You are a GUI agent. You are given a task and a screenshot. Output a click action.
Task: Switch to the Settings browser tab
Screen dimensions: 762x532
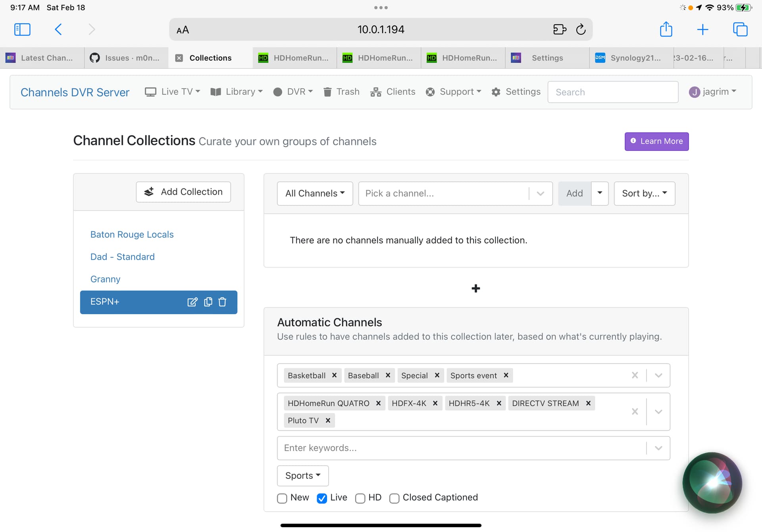point(547,58)
